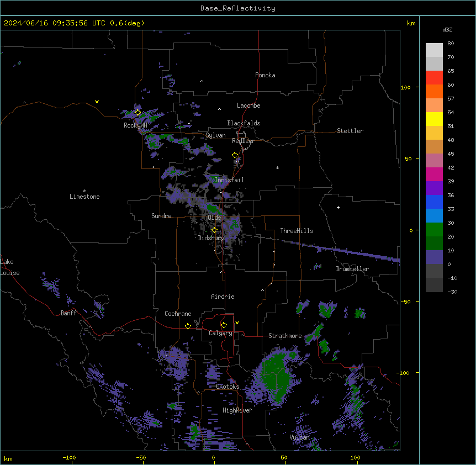Click the 50 tick label on bottom axis

[284, 457]
